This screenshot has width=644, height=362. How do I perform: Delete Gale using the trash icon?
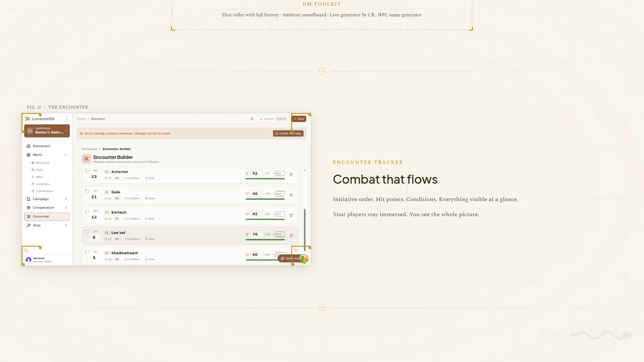pyautogui.click(x=291, y=195)
